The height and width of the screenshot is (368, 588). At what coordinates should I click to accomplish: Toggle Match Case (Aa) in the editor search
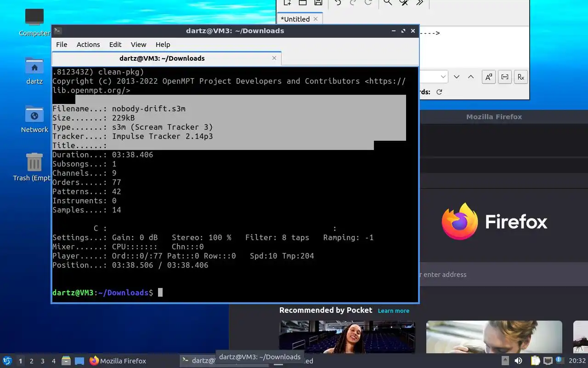pos(489,77)
